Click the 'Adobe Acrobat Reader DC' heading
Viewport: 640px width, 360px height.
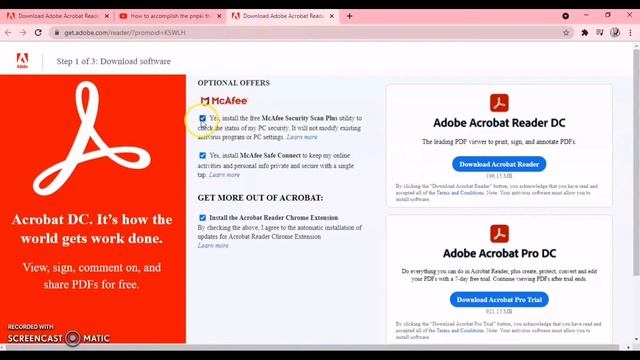pos(499,123)
